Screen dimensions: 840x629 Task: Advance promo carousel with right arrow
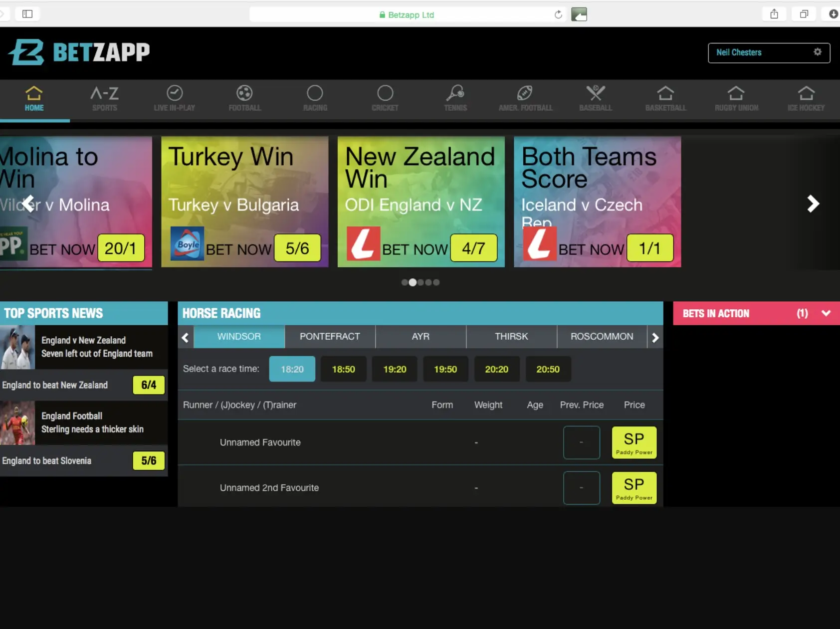pyautogui.click(x=813, y=204)
